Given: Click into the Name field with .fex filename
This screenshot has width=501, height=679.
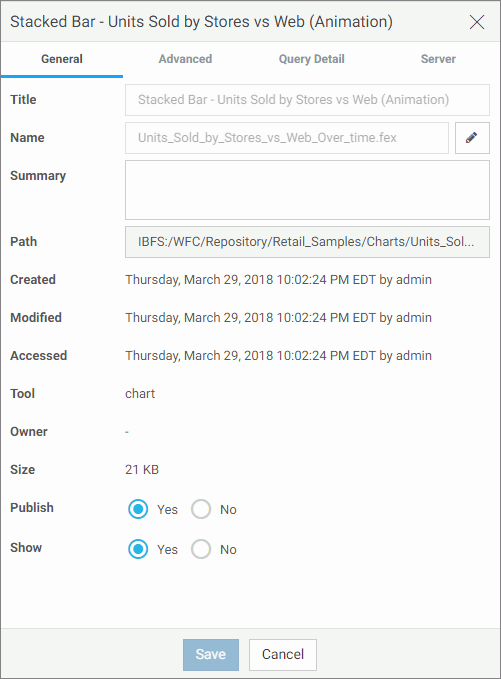Looking at the screenshot, I should coord(287,138).
